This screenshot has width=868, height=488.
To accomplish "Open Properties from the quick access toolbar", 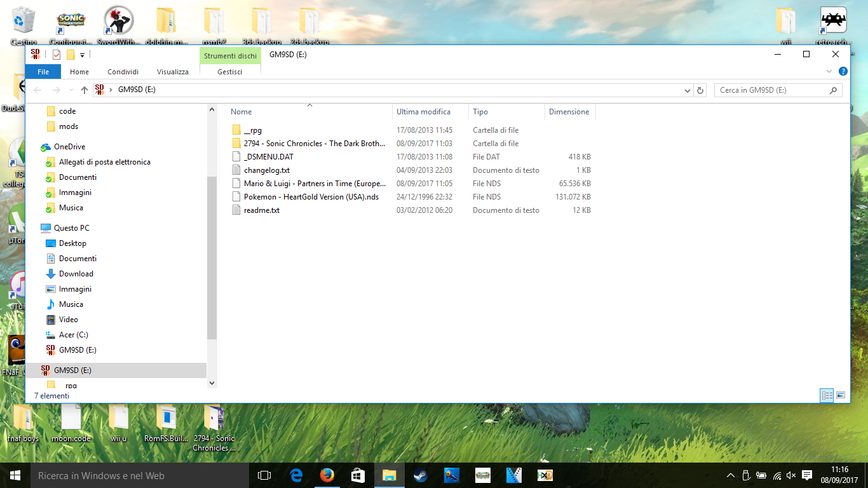I will coord(57,55).
